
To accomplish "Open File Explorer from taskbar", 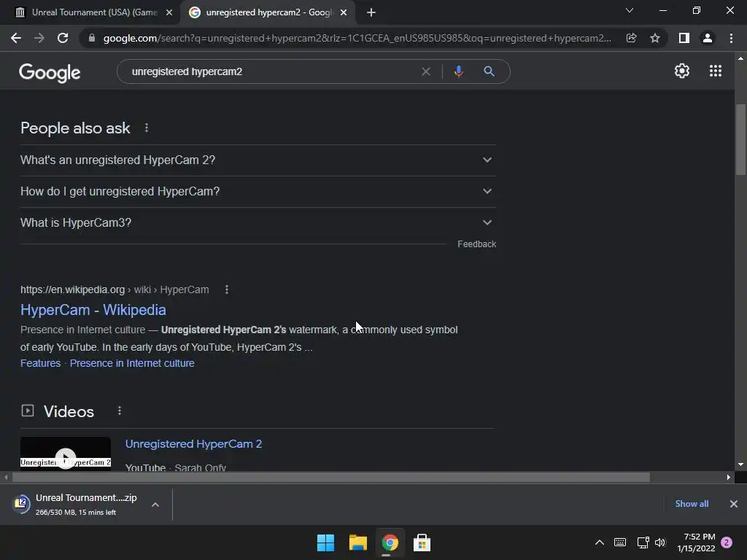I will pyautogui.click(x=357, y=542).
